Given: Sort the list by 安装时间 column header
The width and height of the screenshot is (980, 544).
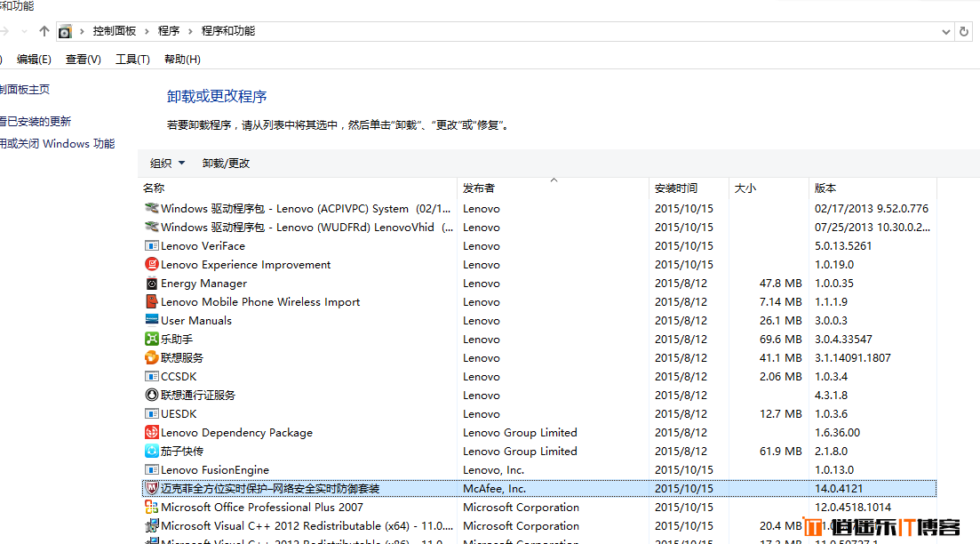Looking at the screenshot, I should (x=676, y=188).
